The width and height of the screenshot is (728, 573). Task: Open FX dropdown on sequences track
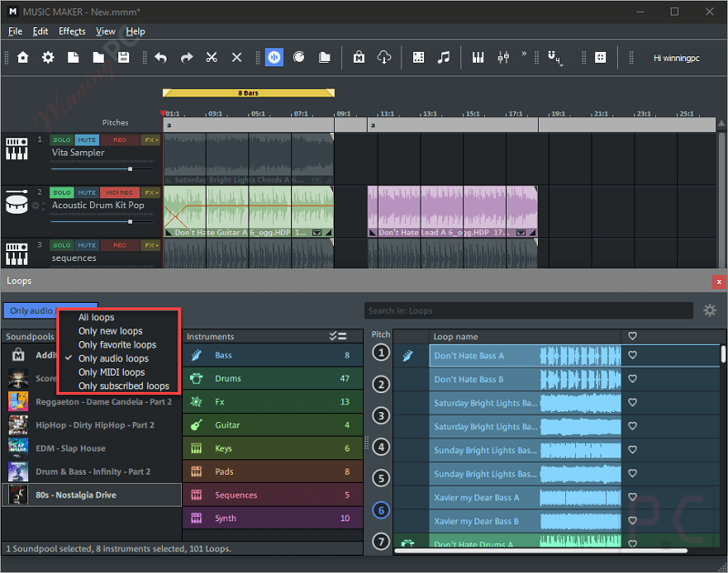coord(150,246)
